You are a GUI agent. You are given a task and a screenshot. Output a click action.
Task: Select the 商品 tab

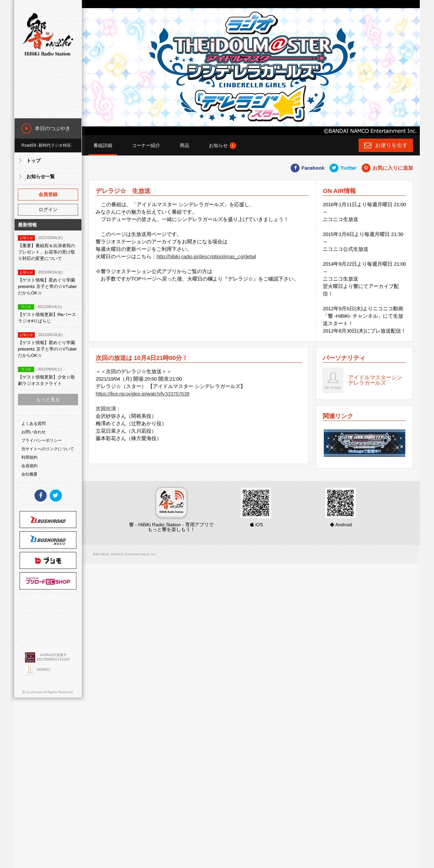pos(185,145)
